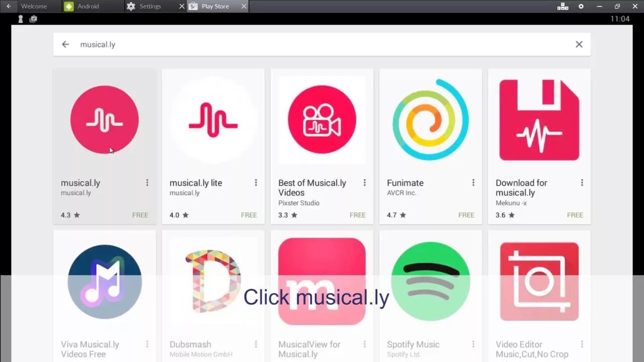644x362 pixels.
Task: Open overflow menu for Spotify Music card
Action: [x=473, y=344]
